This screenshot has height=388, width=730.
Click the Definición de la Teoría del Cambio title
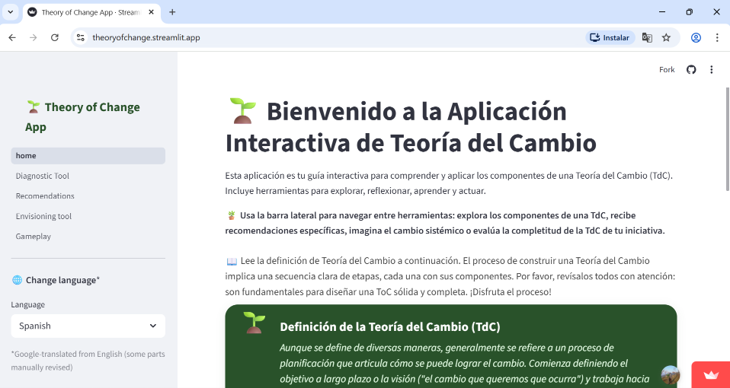(390, 327)
